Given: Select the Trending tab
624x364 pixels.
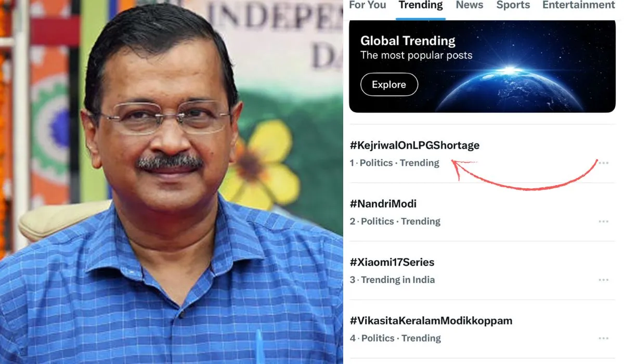Looking at the screenshot, I should (421, 5).
